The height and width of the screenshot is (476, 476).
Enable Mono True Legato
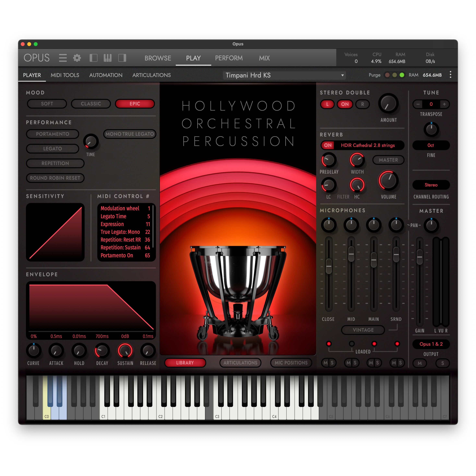pyautogui.click(x=130, y=134)
